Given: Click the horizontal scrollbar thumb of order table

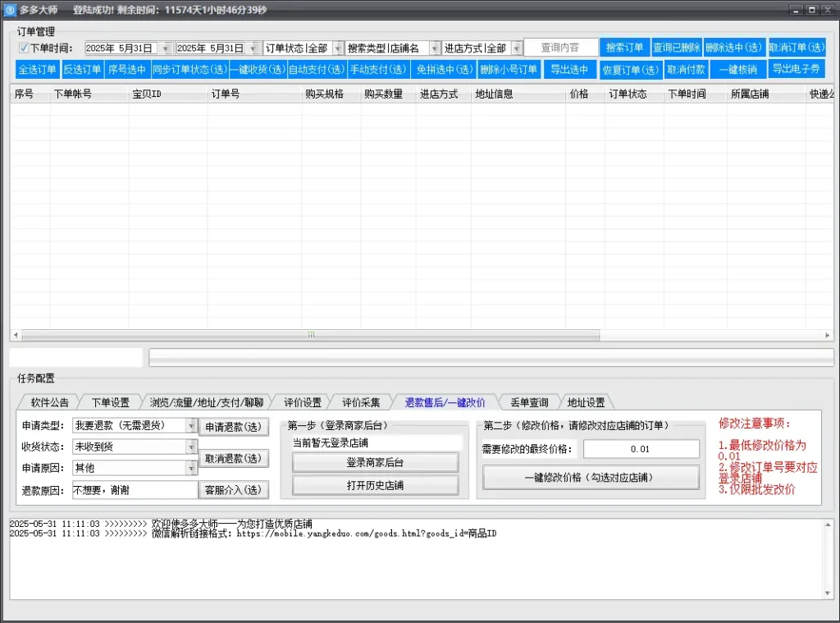Looking at the screenshot, I should [x=311, y=335].
